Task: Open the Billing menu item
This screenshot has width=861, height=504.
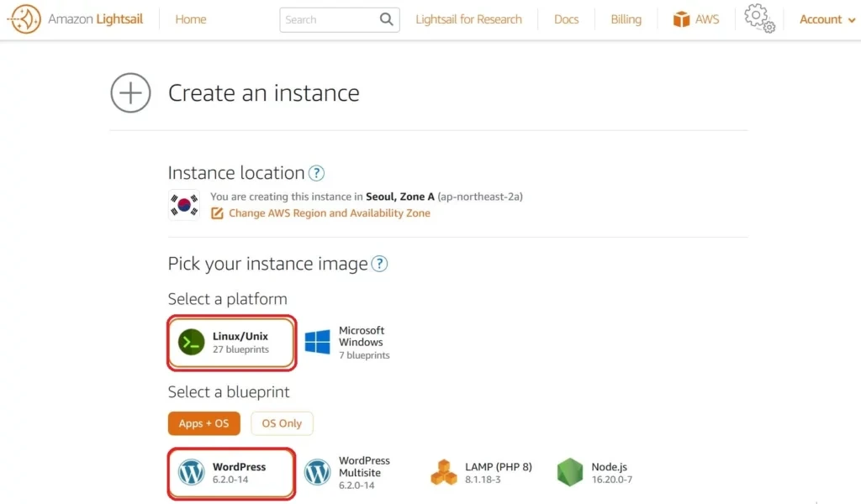Action: click(x=626, y=18)
